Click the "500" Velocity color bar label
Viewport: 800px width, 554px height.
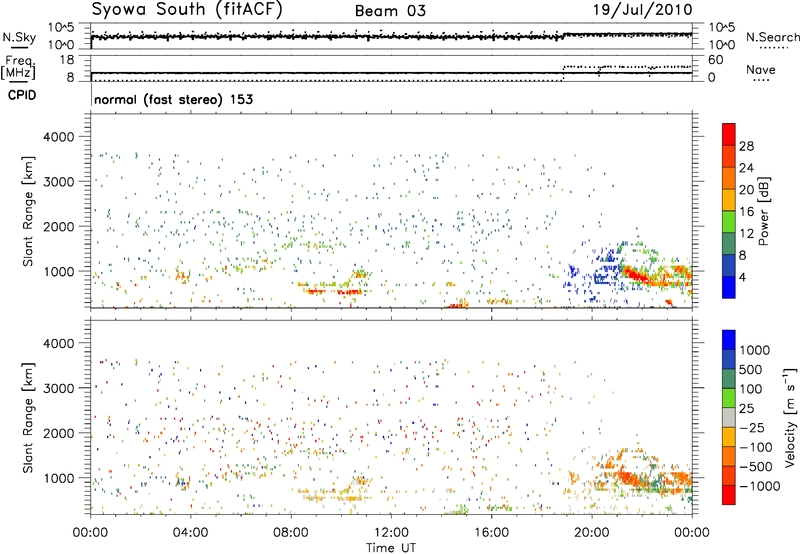[751, 369]
